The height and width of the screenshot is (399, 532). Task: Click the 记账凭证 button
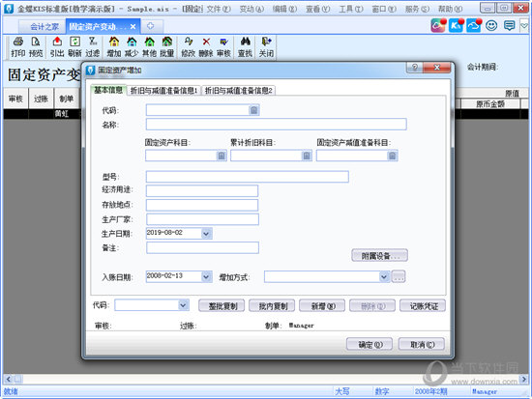423,306
